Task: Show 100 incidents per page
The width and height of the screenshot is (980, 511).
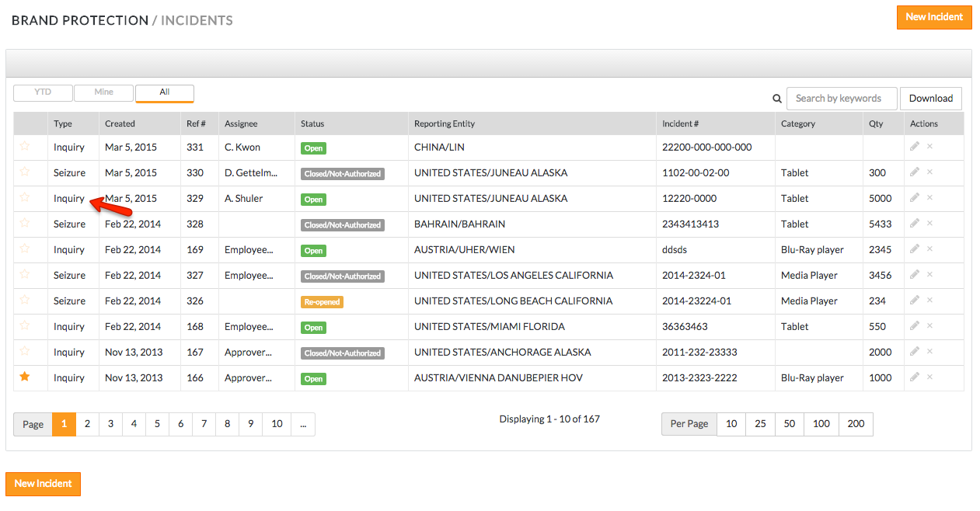Action: pos(821,424)
